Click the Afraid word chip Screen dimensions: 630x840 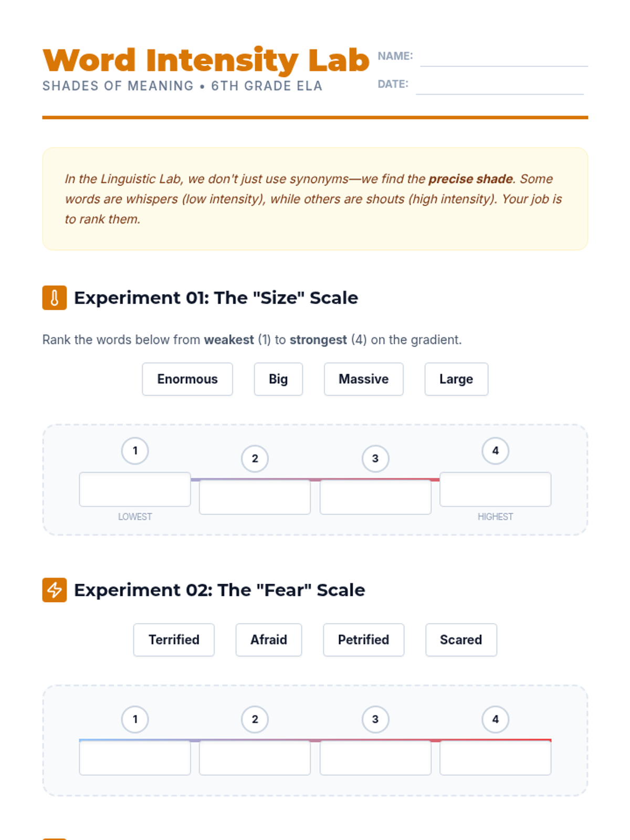[x=269, y=639]
